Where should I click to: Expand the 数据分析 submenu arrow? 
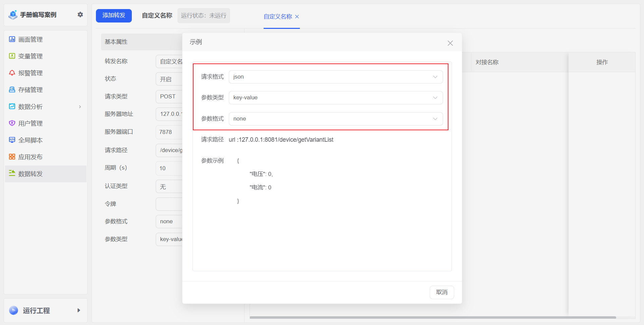click(80, 107)
